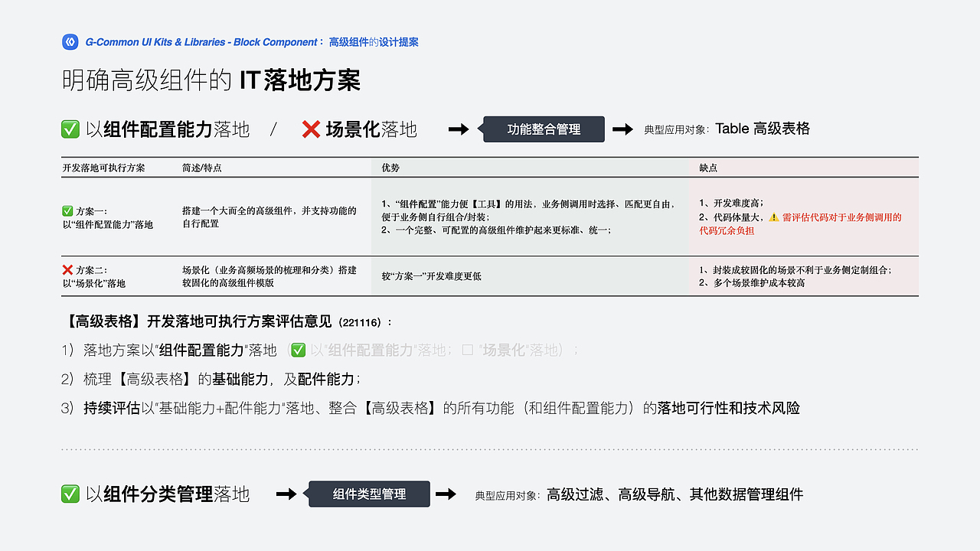Click drawback text 1、开发难度高
Screen dimensions: 980x551
[731, 204]
